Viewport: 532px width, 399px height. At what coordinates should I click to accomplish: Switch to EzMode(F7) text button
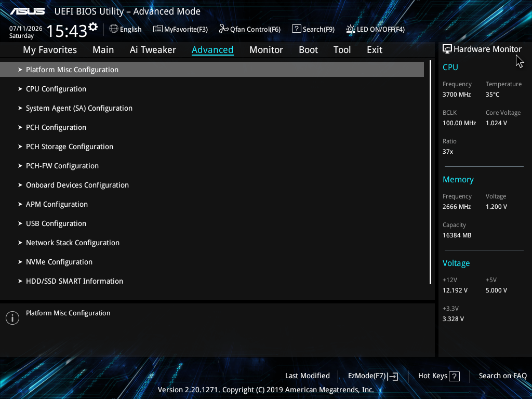(x=367, y=376)
